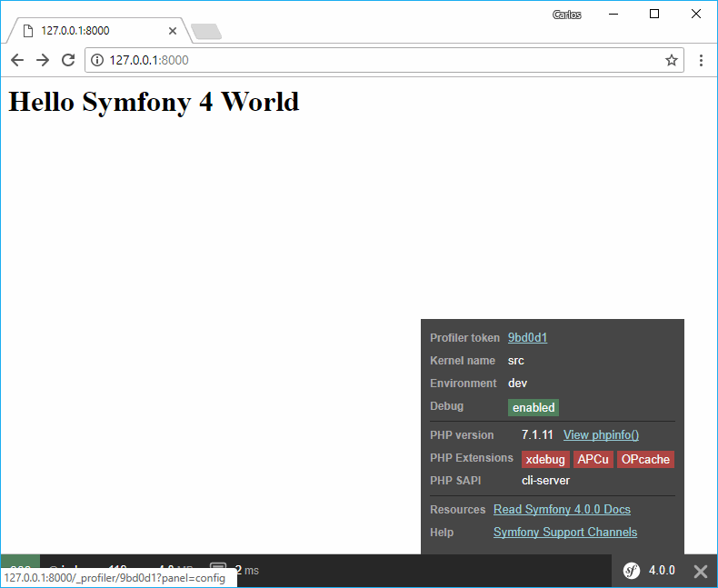Click the xdebug extension badge

545,459
